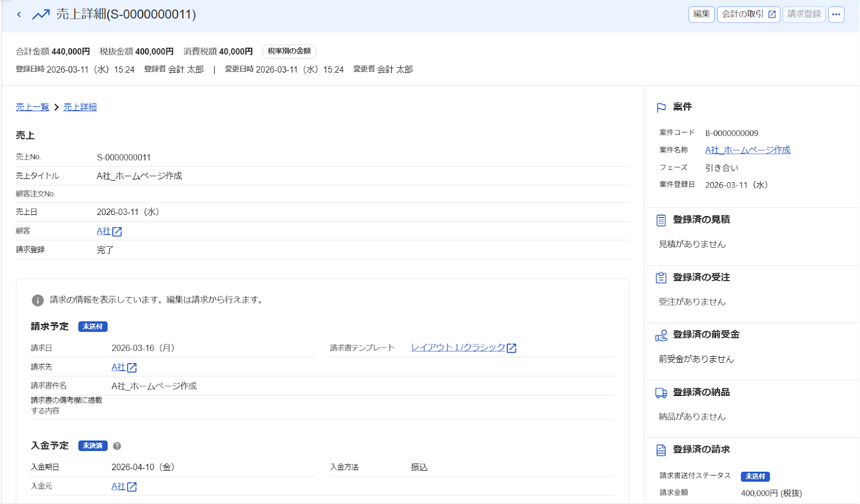
Task: Click the calculator icon beside 登録済の見積
Action: [x=661, y=220]
